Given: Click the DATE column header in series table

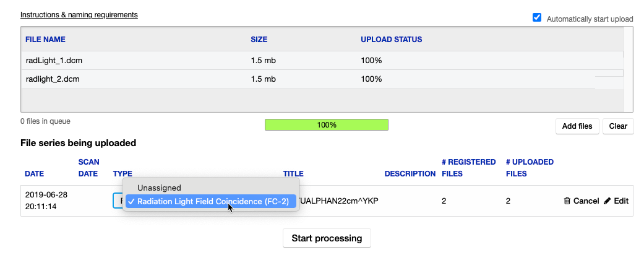Looking at the screenshot, I should [x=35, y=174].
